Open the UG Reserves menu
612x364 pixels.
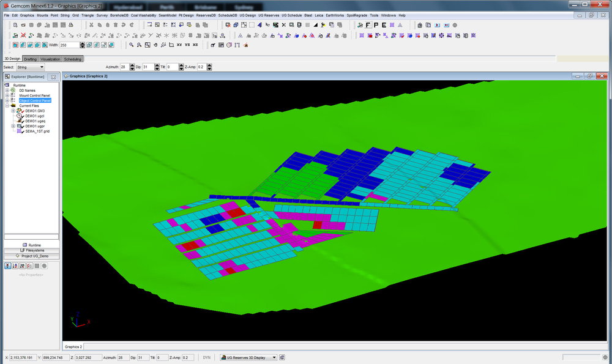click(x=268, y=15)
